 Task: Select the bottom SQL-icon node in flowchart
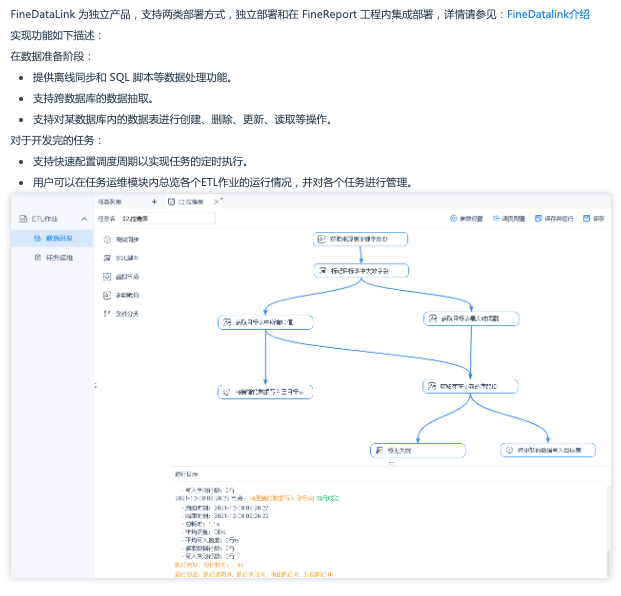pos(418,451)
